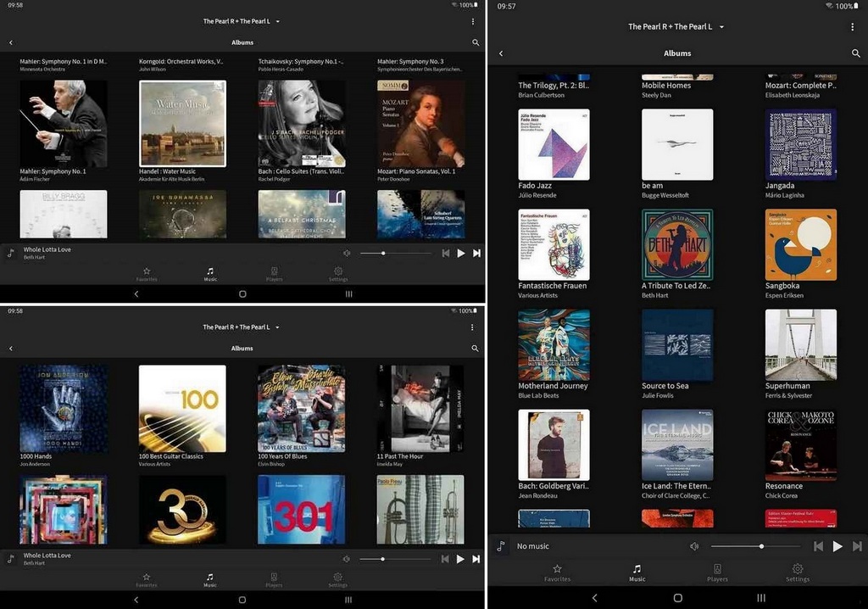This screenshot has height=609, width=868.
Task: Expand the Pearl R + Pearl L selector, right screen
Action: (676, 26)
